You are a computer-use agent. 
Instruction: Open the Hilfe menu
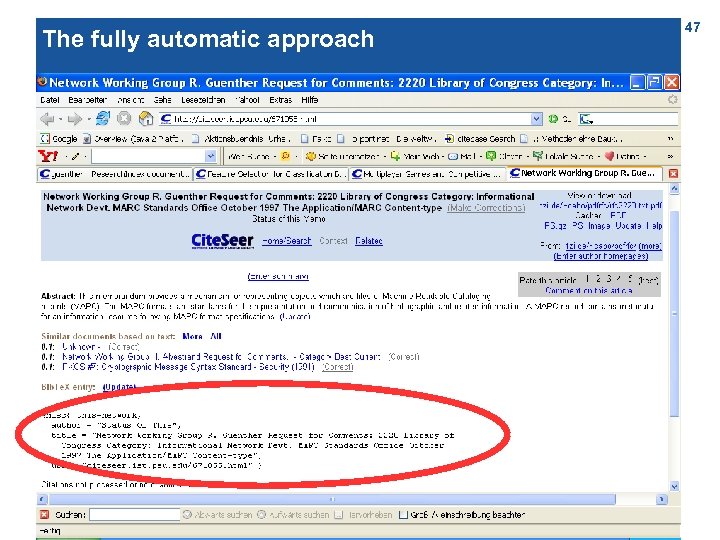click(310, 100)
